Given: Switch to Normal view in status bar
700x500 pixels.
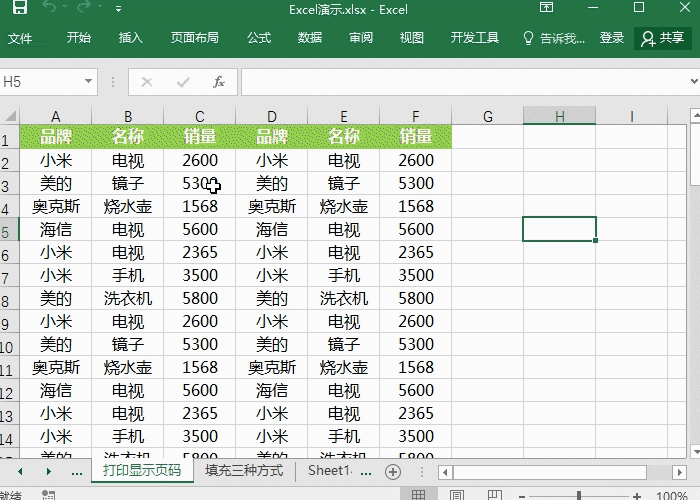Looking at the screenshot, I should [419, 495].
